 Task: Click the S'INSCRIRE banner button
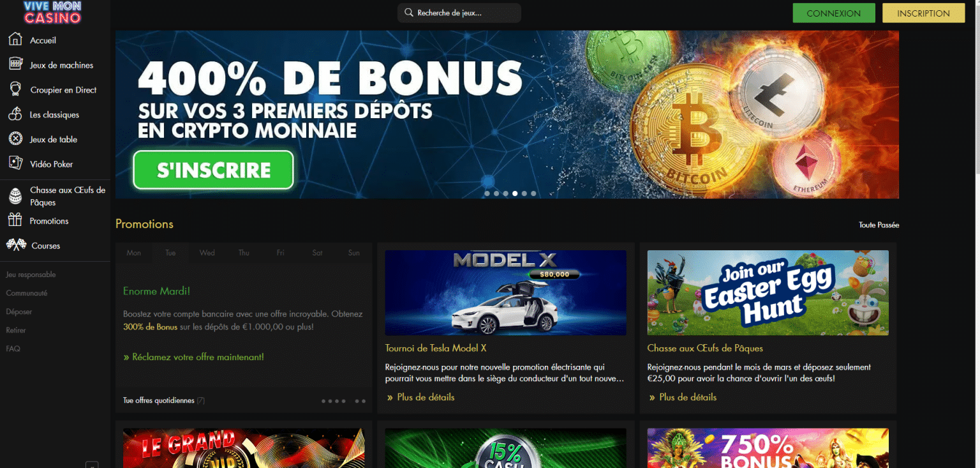[214, 170]
